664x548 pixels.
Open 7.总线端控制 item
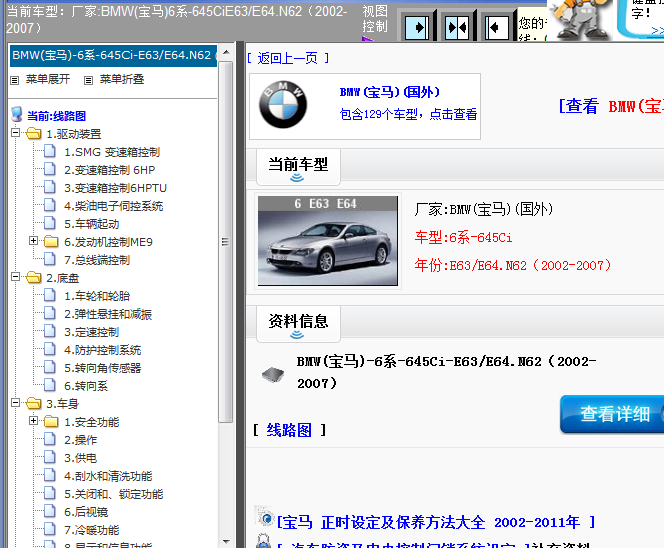tap(97, 260)
